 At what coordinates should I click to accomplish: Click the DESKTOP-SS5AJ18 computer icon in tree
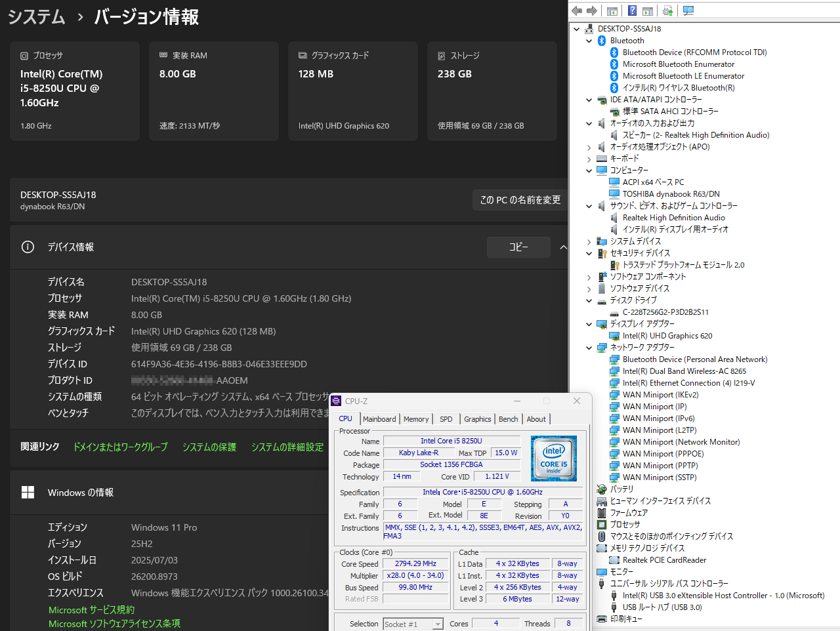(589, 28)
